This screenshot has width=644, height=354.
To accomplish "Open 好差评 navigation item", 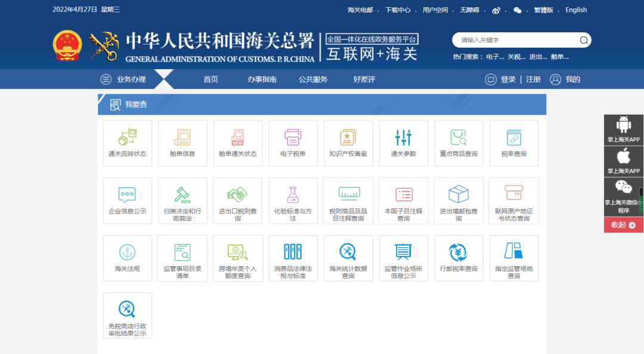I will [364, 79].
